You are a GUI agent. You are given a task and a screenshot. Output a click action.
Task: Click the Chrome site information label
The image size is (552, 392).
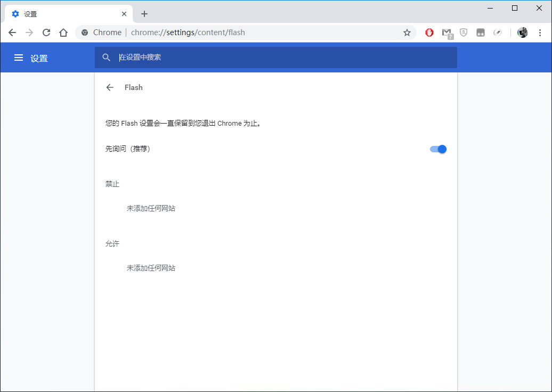tap(104, 32)
